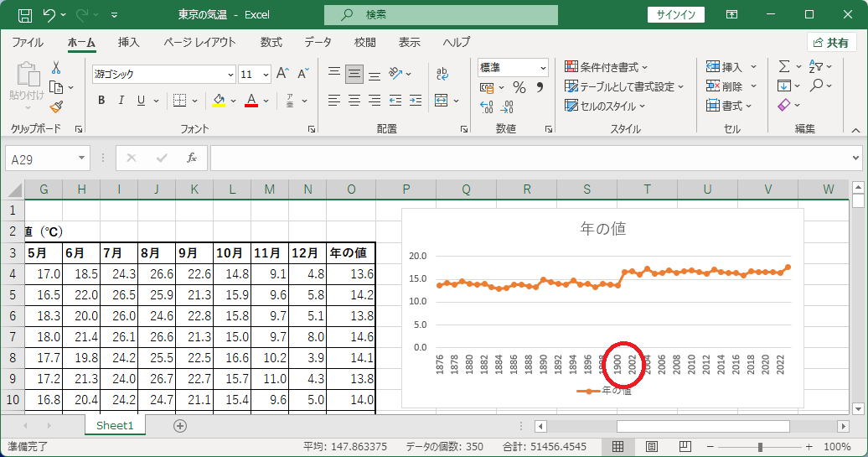Open the ファイル menu tab
This screenshot has height=457, width=868.
coord(28,43)
